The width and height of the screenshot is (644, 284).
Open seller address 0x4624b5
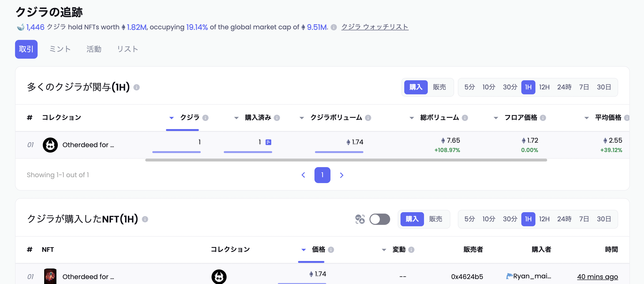pos(467,276)
